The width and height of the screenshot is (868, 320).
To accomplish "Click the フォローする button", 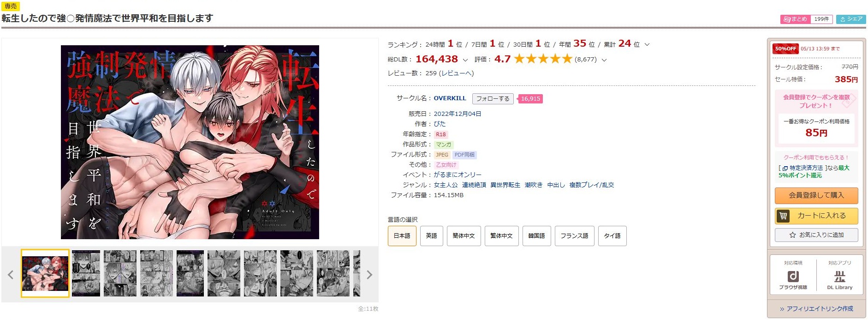I will tap(493, 99).
